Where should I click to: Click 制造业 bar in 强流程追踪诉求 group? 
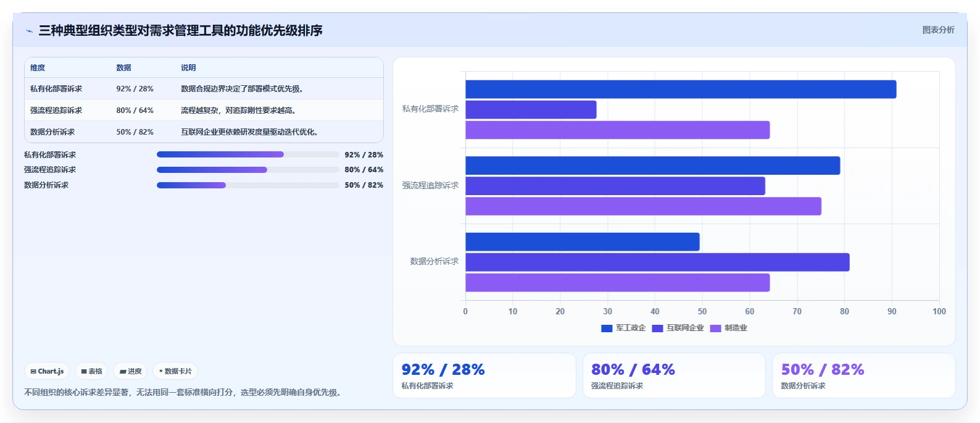coord(643,206)
